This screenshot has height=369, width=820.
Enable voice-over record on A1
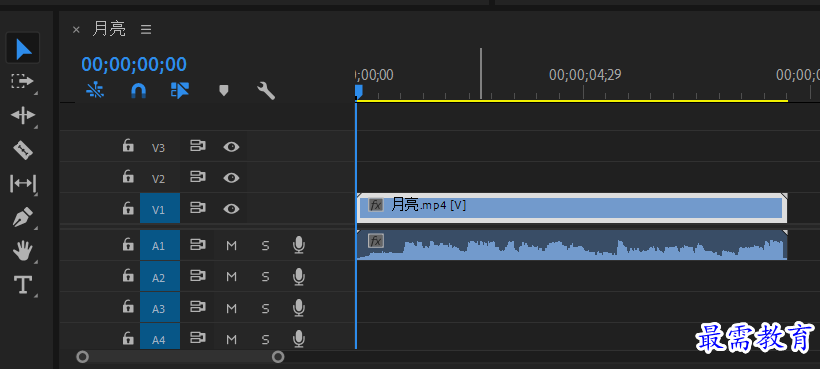[x=299, y=245]
